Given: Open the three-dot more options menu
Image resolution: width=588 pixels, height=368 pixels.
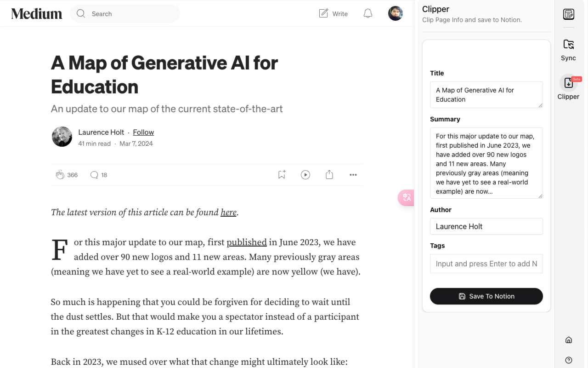Looking at the screenshot, I should point(353,175).
